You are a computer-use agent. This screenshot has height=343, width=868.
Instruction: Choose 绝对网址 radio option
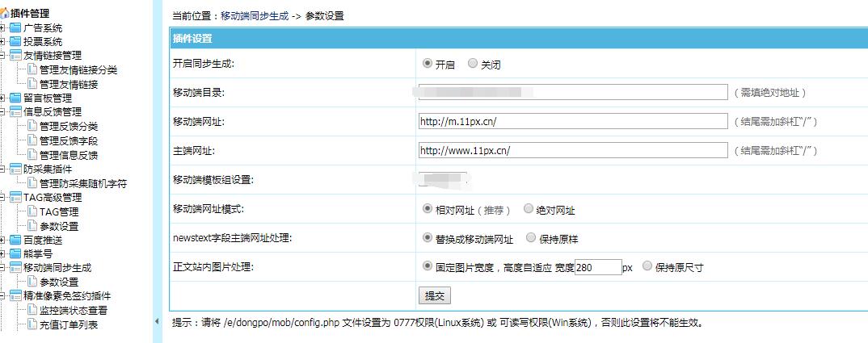coord(528,209)
